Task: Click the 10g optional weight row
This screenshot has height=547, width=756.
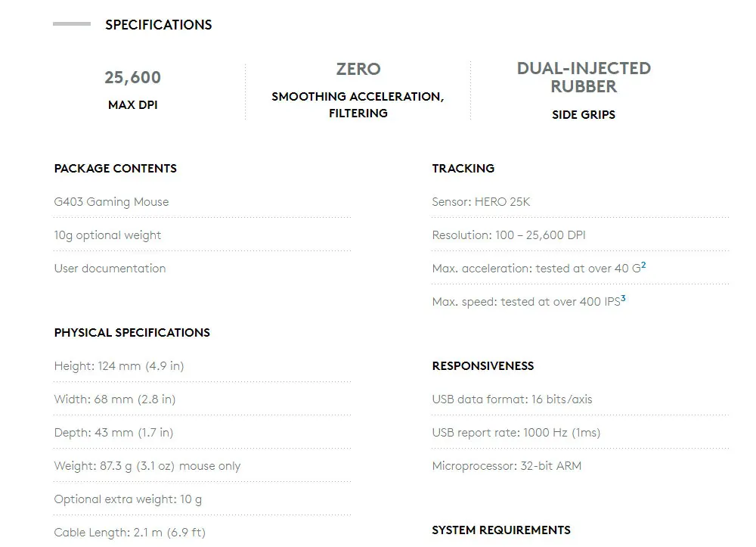Action: click(x=107, y=235)
